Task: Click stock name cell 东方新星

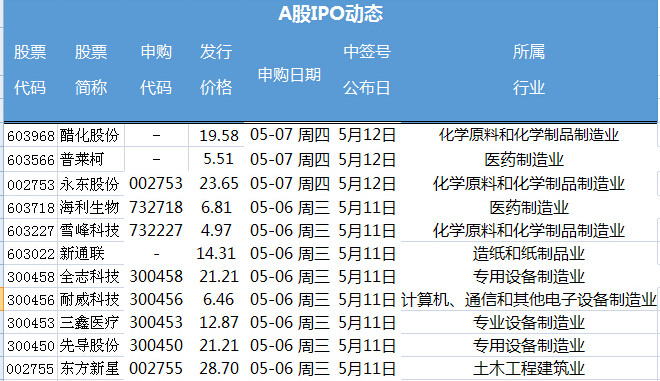Action: point(90,369)
